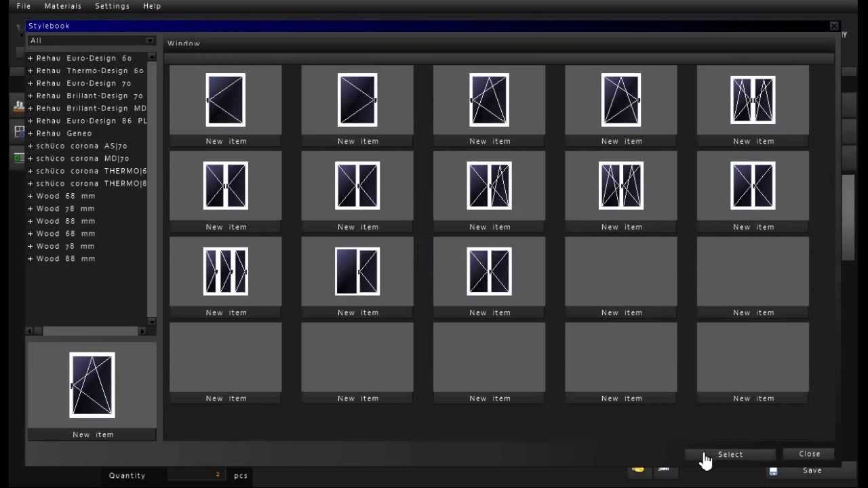Click tree list scroll-up arrow
Screen dimensions: 868x488
pos(152,57)
